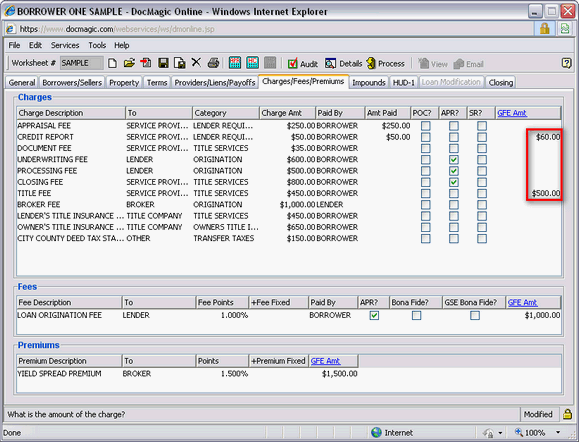Click the View toolbar button
The width and height of the screenshot is (579, 442).
coord(433,64)
